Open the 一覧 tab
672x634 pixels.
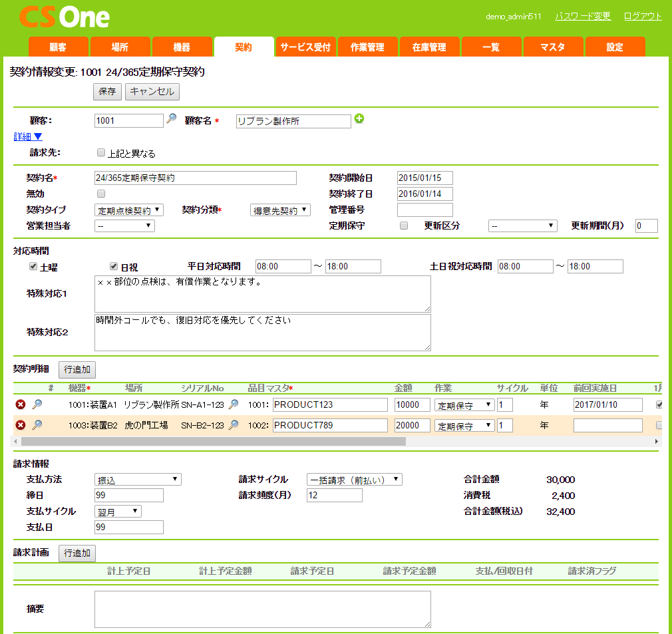(491, 47)
